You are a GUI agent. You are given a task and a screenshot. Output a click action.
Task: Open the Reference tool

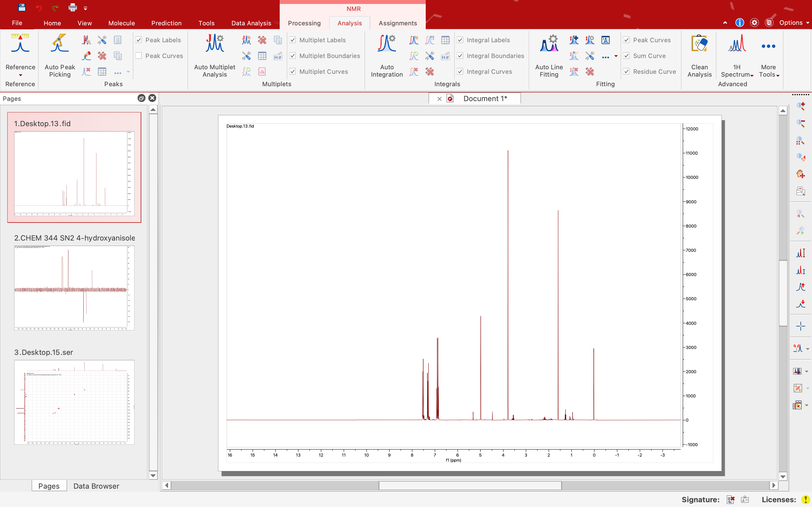click(20, 54)
